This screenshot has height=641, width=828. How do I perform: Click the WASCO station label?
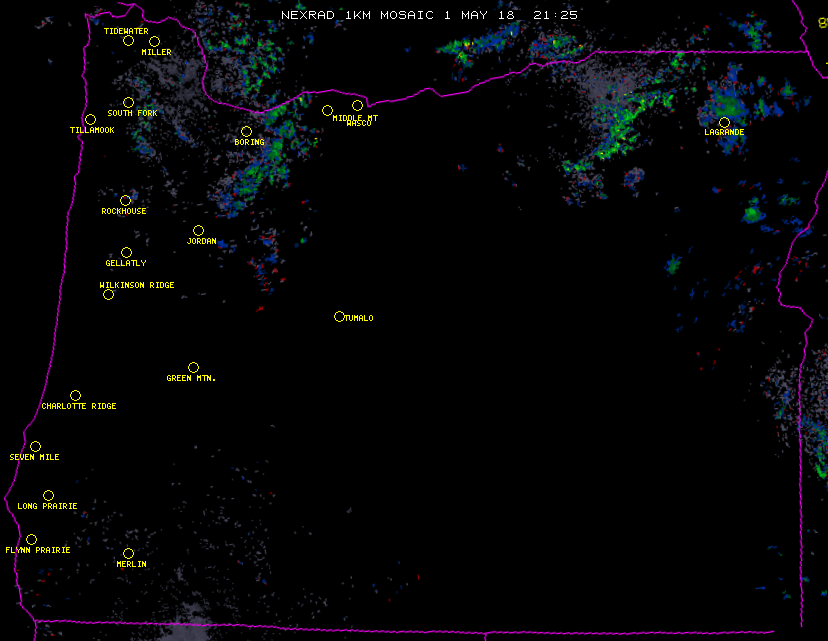pos(359,123)
